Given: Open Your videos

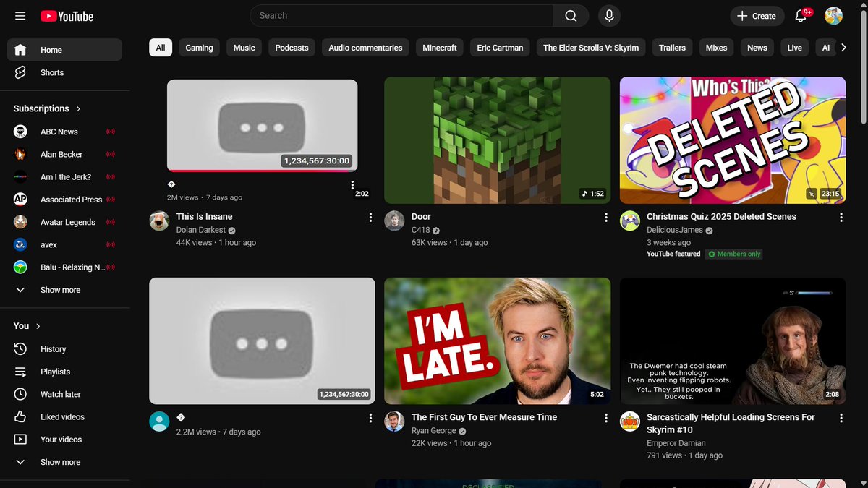Looking at the screenshot, I should [64, 440].
